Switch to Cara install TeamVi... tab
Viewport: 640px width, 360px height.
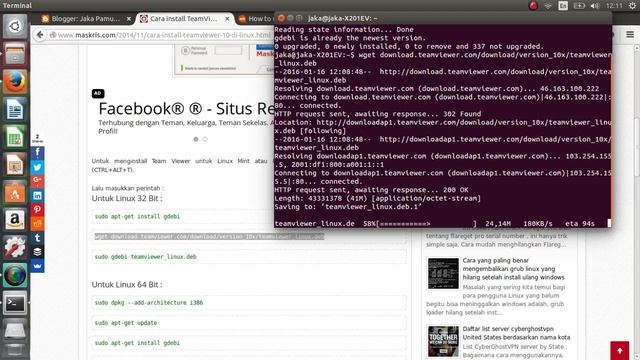pyautogui.click(x=184, y=19)
